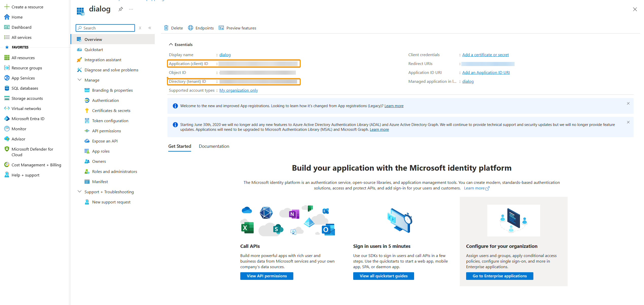Screen dimensions: 644x305
Task: Click the Create a resource plus icon
Action: click(x=7, y=7)
